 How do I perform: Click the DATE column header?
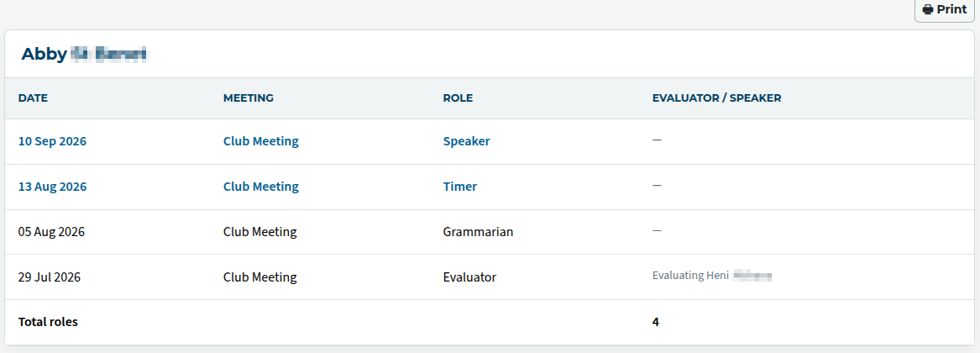tap(33, 98)
